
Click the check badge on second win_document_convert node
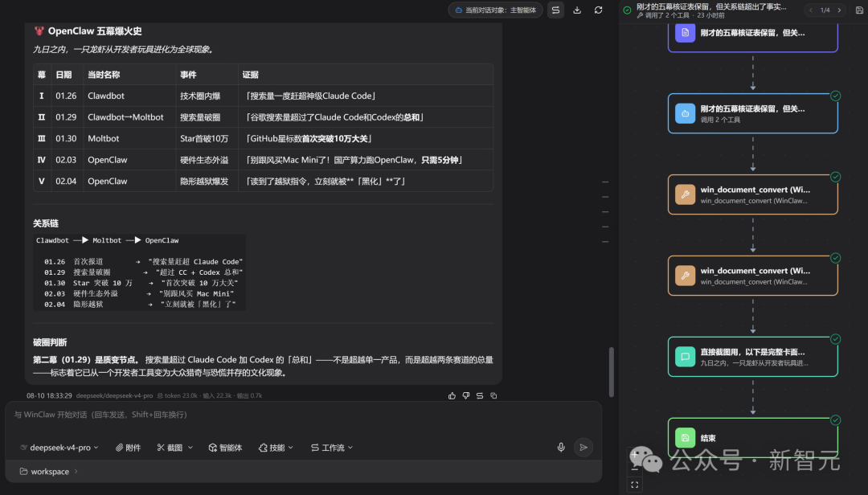click(835, 257)
